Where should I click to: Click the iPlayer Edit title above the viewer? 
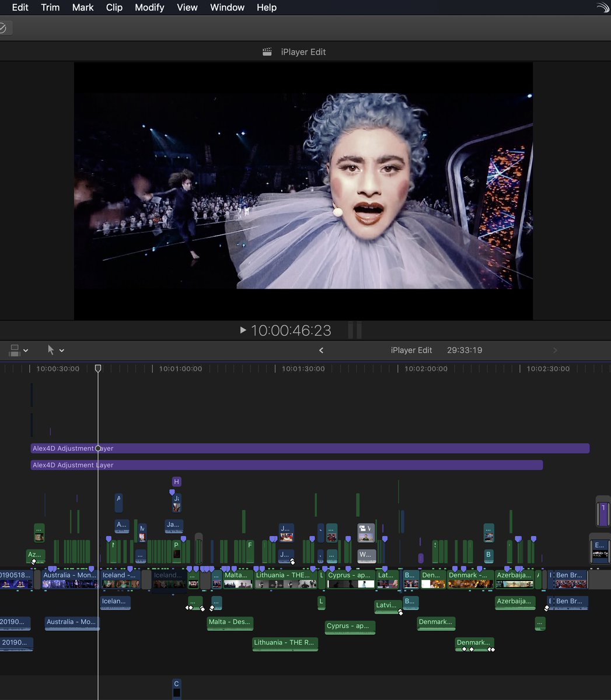pos(303,52)
